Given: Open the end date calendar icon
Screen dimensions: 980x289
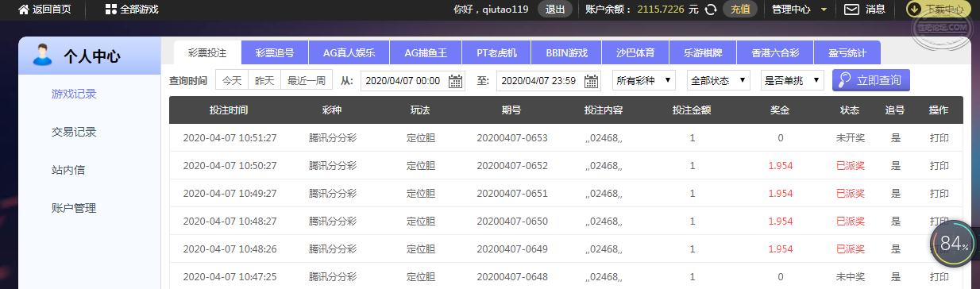Looking at the screenshot, I should (x=592, y=81).
